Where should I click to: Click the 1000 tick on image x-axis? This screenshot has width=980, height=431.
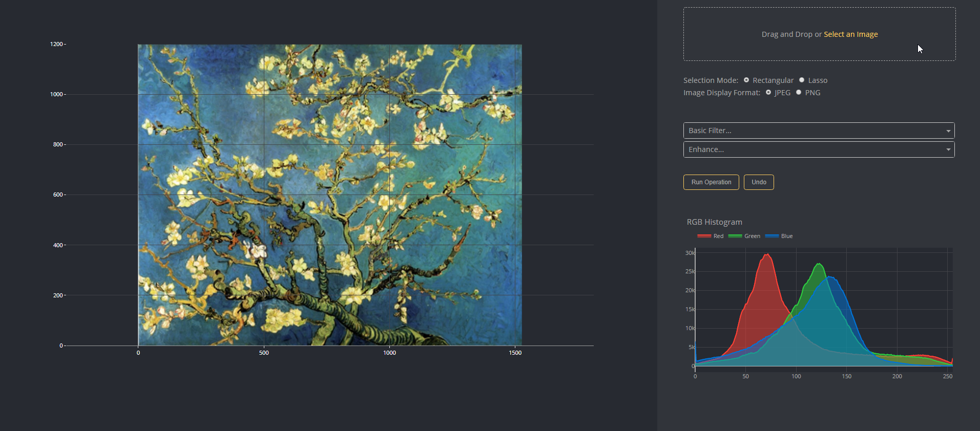(389, 353)
